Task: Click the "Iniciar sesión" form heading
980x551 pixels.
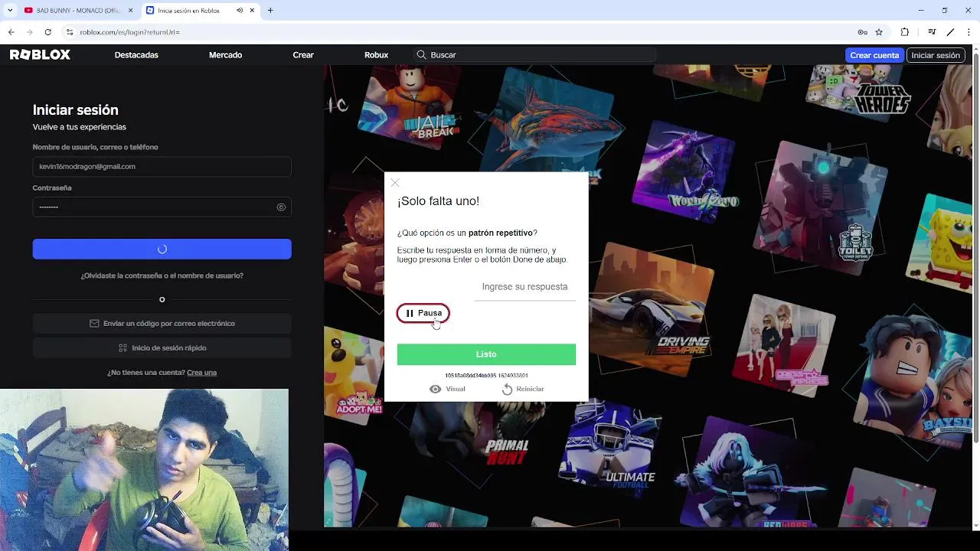Action: coord(75,110)
